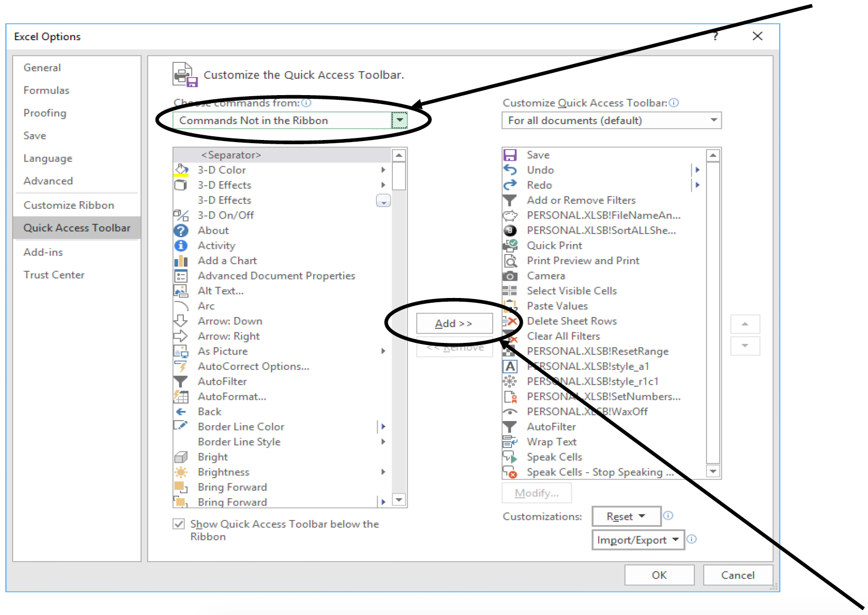Click the Move Down arrow button
Image resolution: width=868 pixels, height=615 pixels.
coord(745,346)
